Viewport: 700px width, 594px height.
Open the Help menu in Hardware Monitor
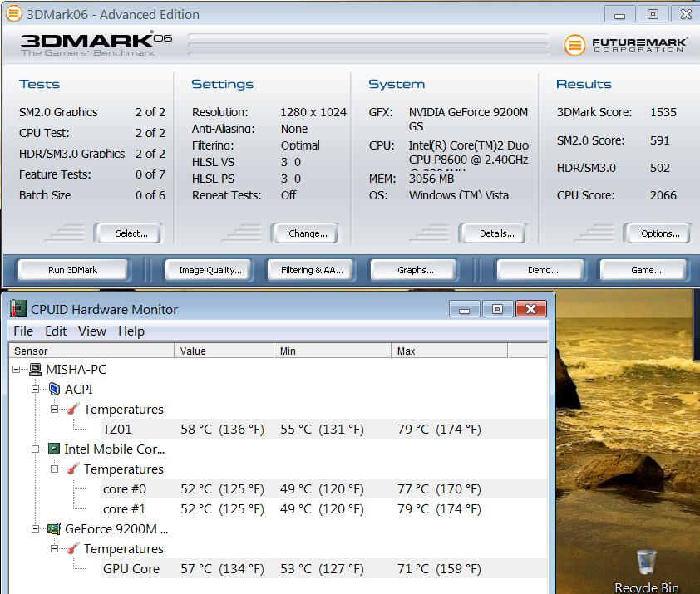click(x=131, y=331)
